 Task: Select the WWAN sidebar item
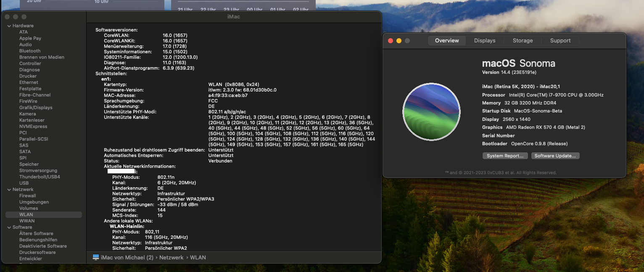coord(27,221)
